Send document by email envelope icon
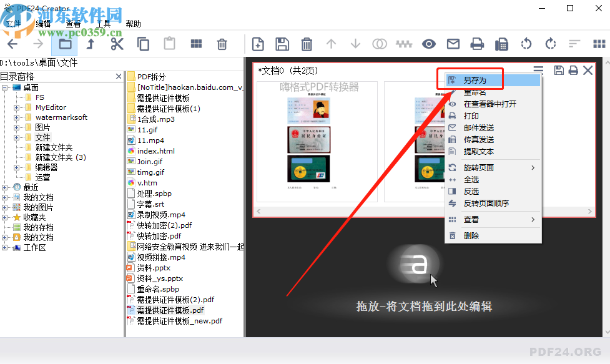Screen dimensions: 610x364 coord(453,44)
